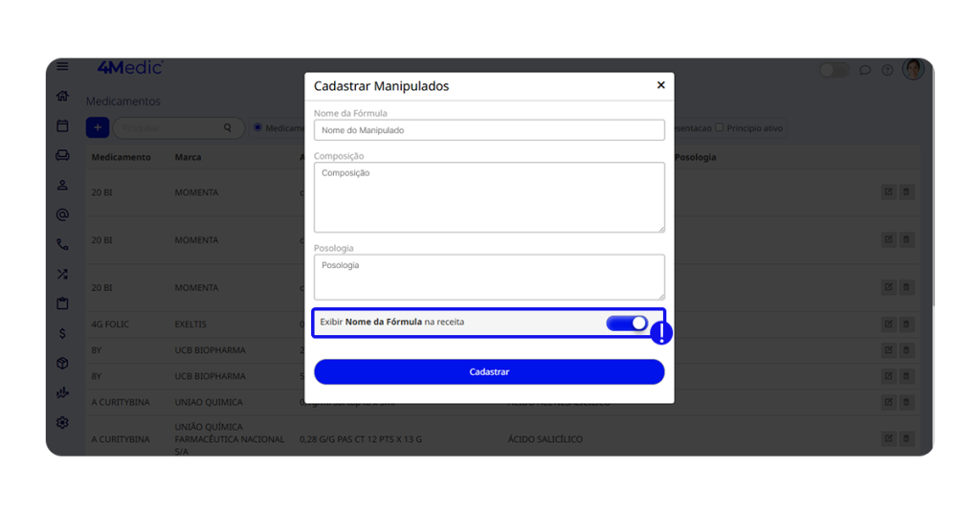Click the chat bubble icon in header

tap(865, 70)
